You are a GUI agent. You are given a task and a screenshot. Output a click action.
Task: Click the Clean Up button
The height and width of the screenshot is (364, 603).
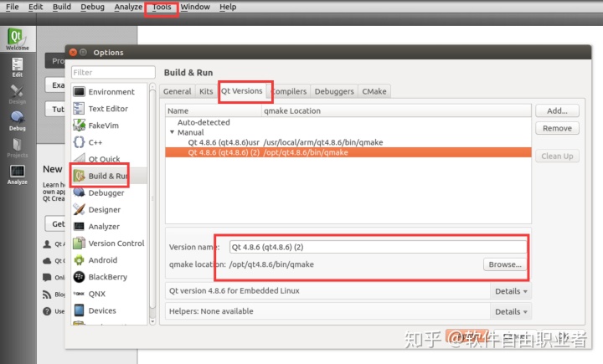coord(557,156)
